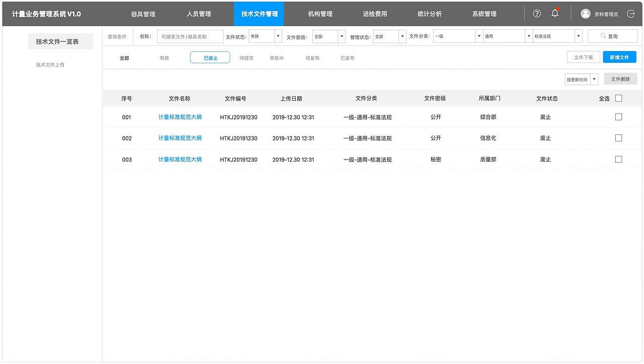This screenshot has height=364, width=644.
Task: Click the 查询 search button
Action: [613, 36]
